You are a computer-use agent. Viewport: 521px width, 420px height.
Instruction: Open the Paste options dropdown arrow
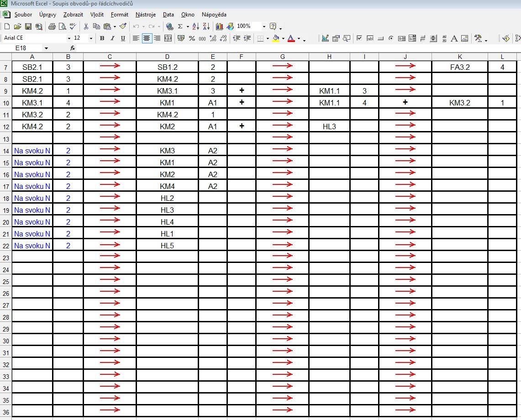point(115,26)
